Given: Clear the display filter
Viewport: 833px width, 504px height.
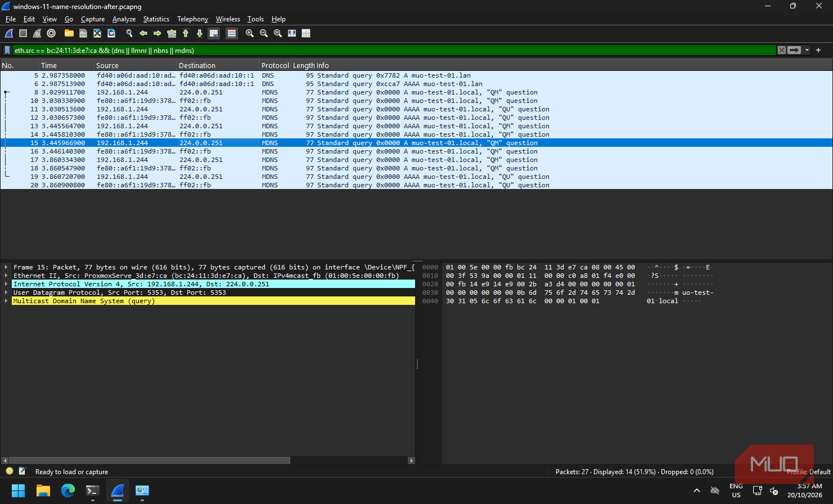Looking at the screenshot, I should [782, 50].
